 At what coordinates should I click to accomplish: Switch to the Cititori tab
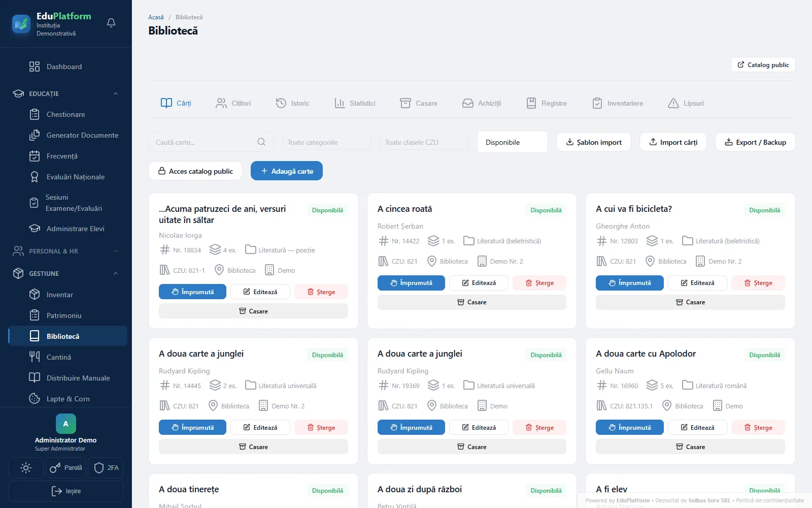(x=233, y=103)
